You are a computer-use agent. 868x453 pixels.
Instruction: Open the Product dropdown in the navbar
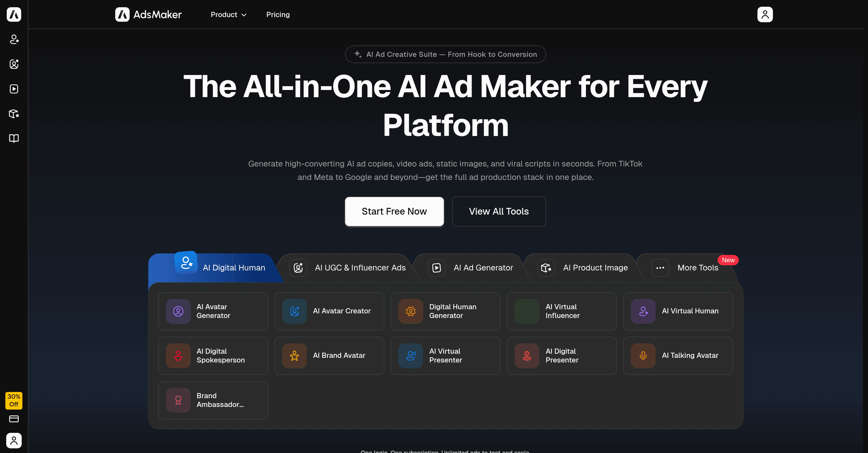(x=228, y=14)
